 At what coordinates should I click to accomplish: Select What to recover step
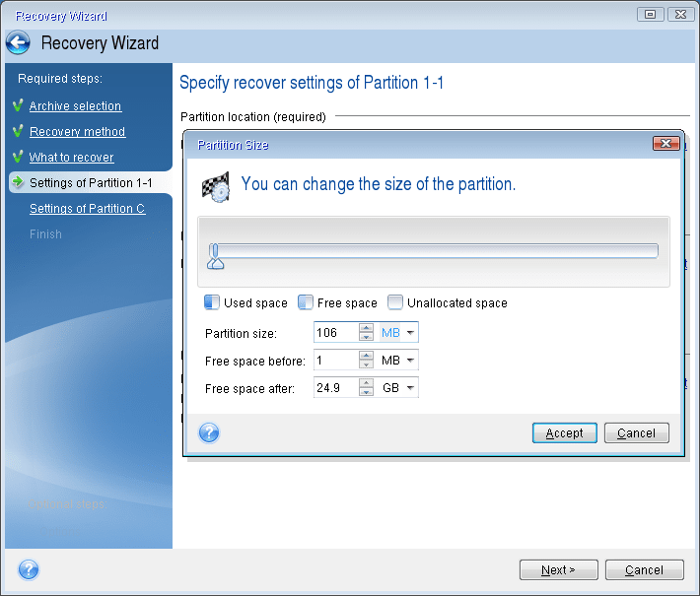point(71,158)
